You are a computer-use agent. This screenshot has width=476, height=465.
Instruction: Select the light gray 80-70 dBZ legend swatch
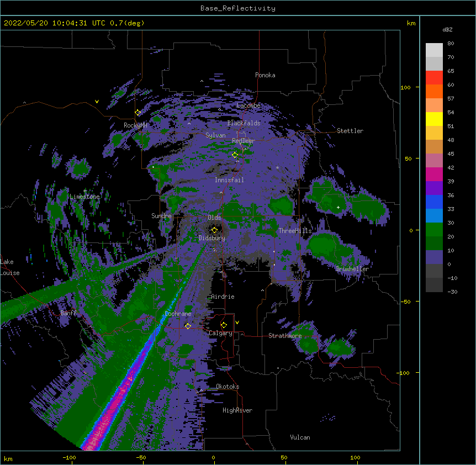(x=434, y=50)
